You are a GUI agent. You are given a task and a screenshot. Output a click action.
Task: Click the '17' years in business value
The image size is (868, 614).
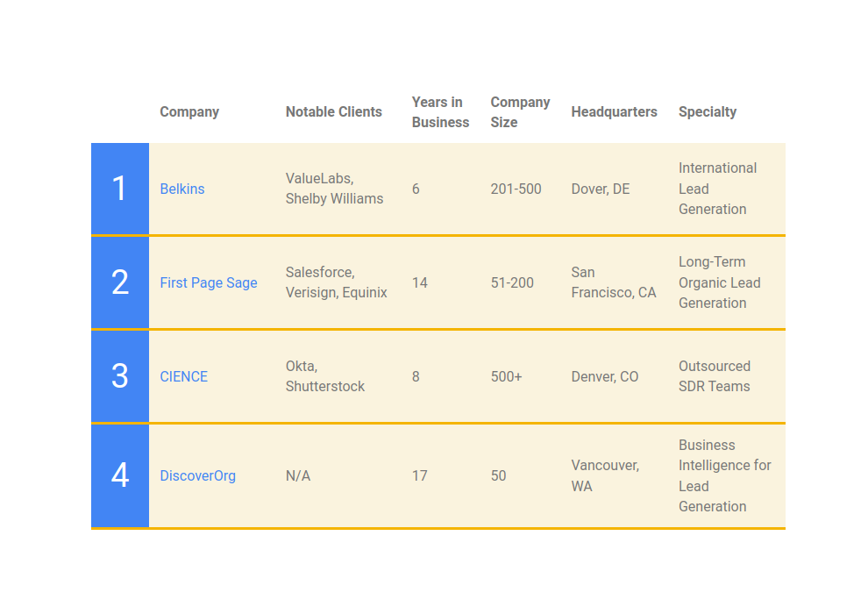click(x=420, y=475)
